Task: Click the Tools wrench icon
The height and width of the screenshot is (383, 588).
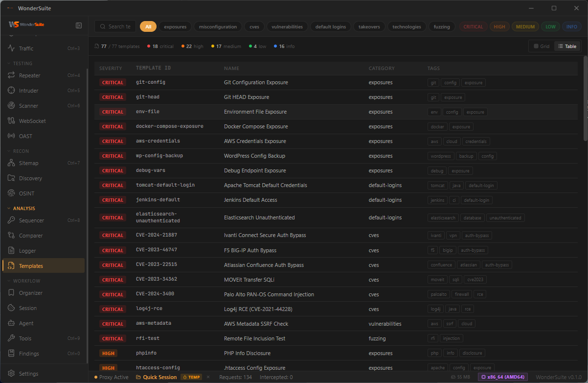Action: pyautogui.click(x=11, y=338)
